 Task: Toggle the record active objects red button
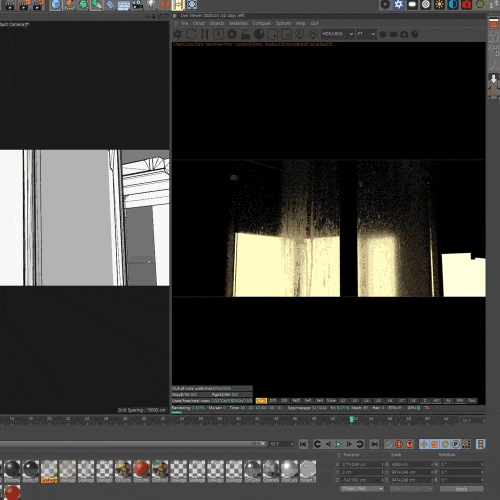[x=399, y=444]
